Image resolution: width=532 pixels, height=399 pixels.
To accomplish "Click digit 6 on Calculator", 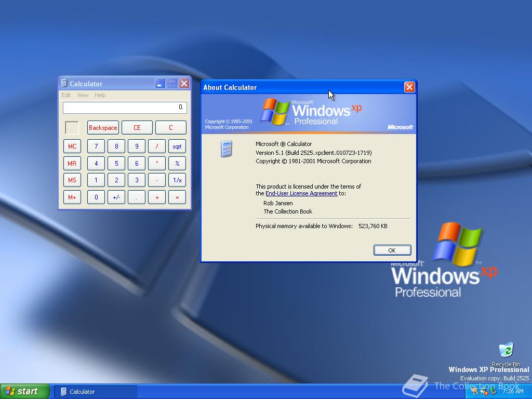I will coord(137,163).
